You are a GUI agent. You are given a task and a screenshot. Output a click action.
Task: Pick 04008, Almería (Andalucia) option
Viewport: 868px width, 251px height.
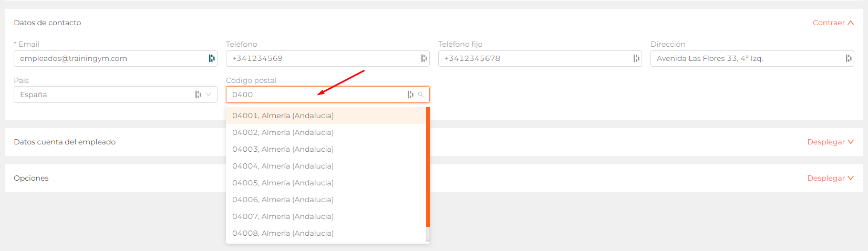(x=326, y=233)
